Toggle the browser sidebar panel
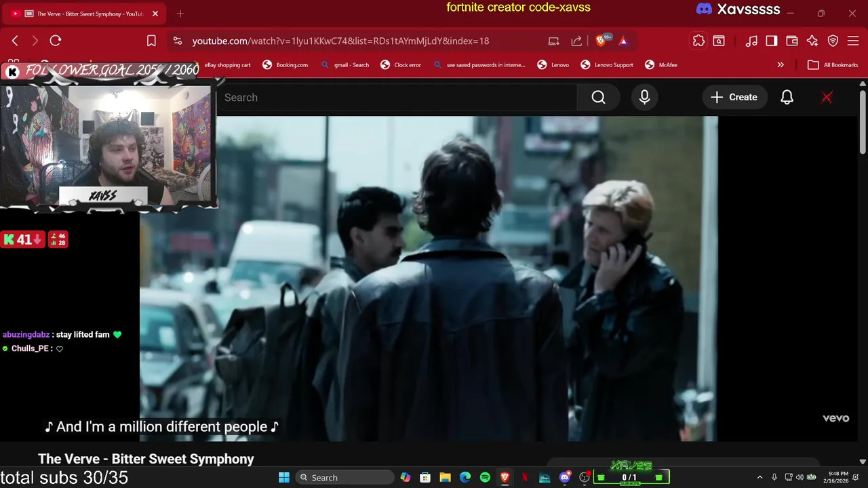 tap(772, 41)
